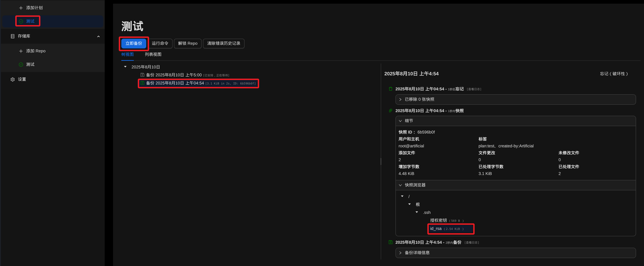Collapse the .ssh folder node

417,212
